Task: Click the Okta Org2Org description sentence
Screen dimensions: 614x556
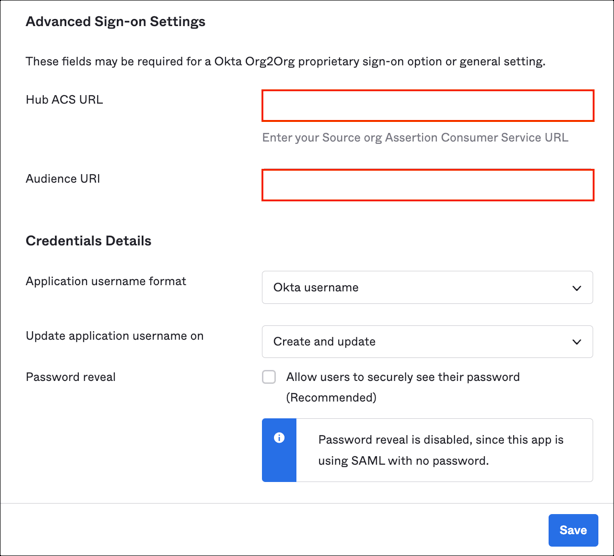Action: pos(285,62)
